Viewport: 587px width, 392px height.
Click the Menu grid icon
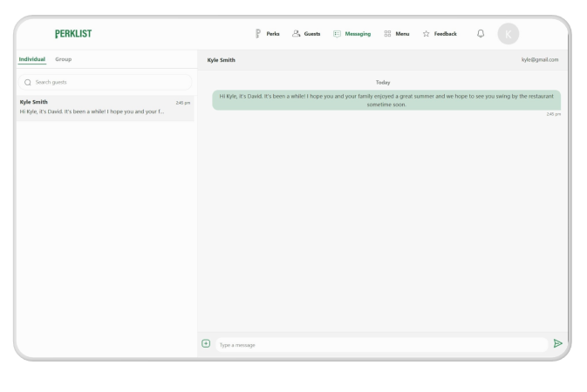(x=387, y=34)
